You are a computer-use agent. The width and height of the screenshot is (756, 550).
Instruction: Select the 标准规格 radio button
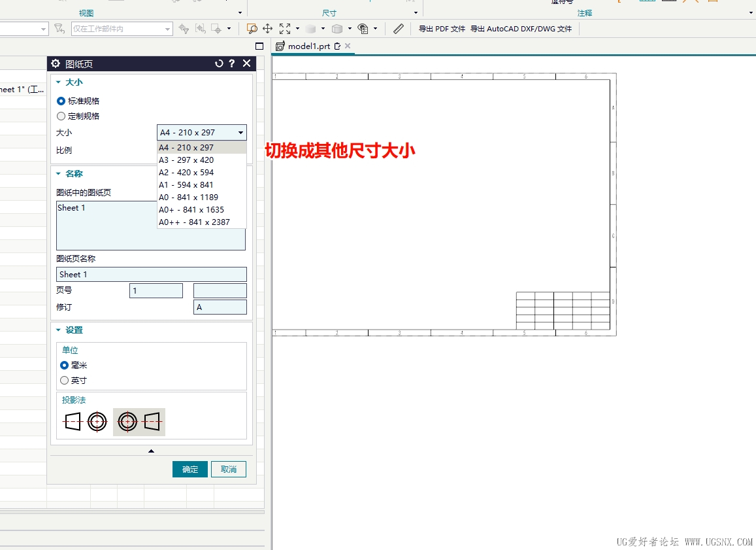pos(61,101)
